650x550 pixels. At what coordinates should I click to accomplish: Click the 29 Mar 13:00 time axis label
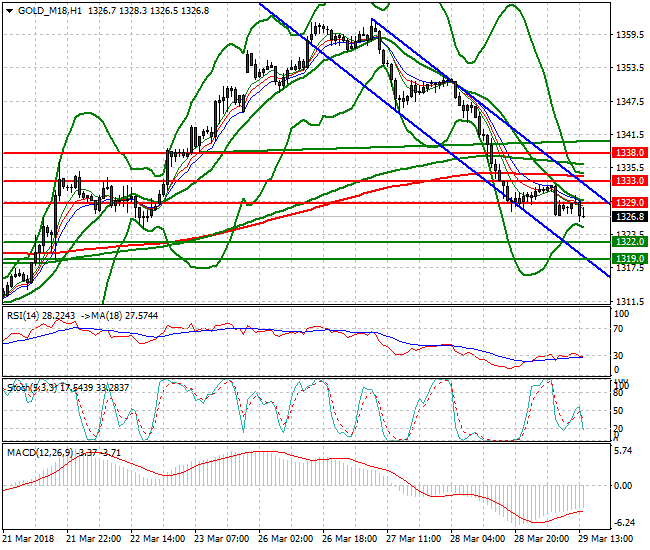tap(606, 539)
